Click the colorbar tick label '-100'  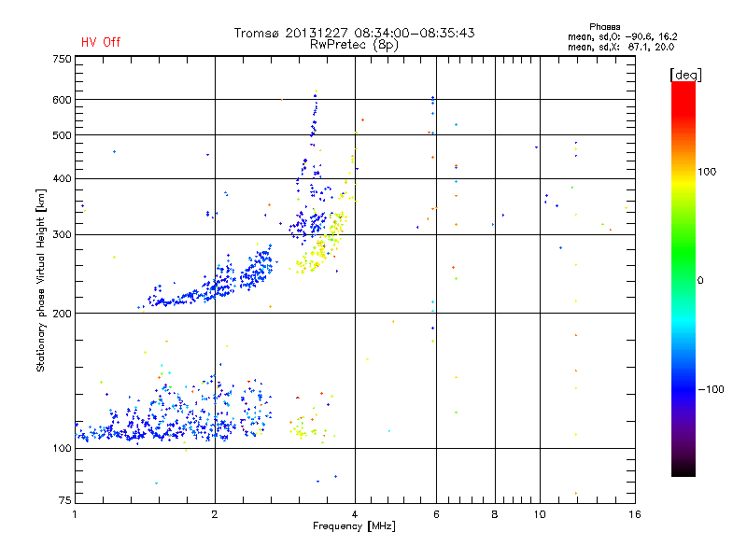tap(711, 389)
